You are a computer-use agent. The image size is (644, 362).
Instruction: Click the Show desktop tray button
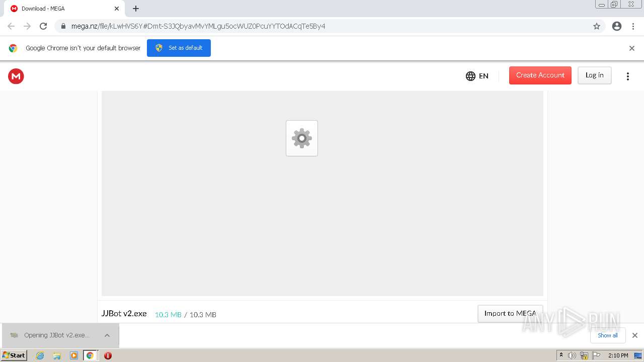(638, 355)
